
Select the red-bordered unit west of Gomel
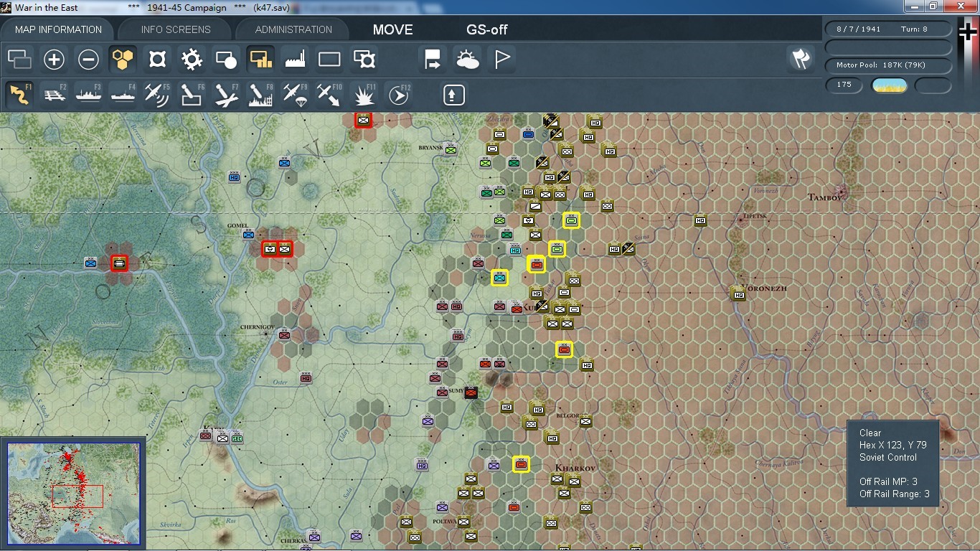(120, 263)
